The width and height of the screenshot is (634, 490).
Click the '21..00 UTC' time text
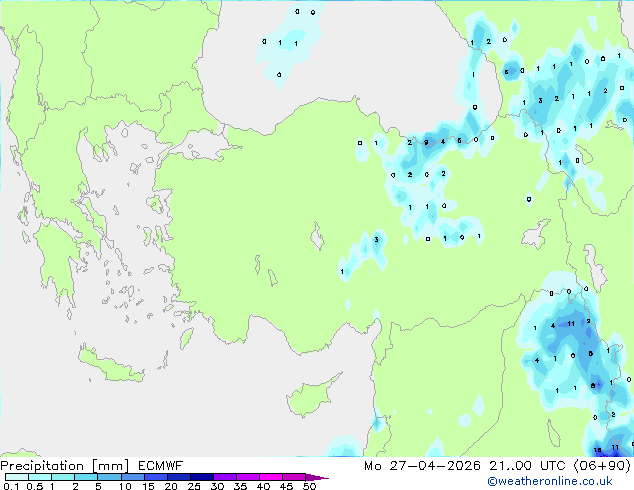[527, 466]
